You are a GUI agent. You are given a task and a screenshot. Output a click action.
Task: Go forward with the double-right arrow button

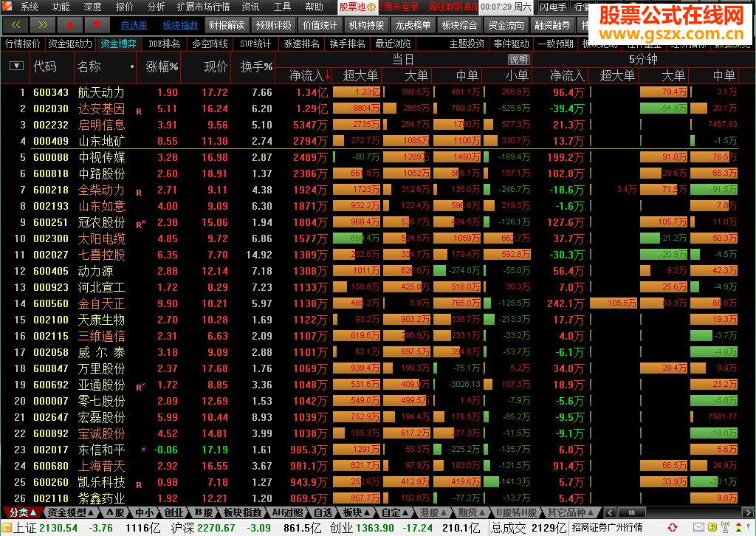[x=42, y=25]
